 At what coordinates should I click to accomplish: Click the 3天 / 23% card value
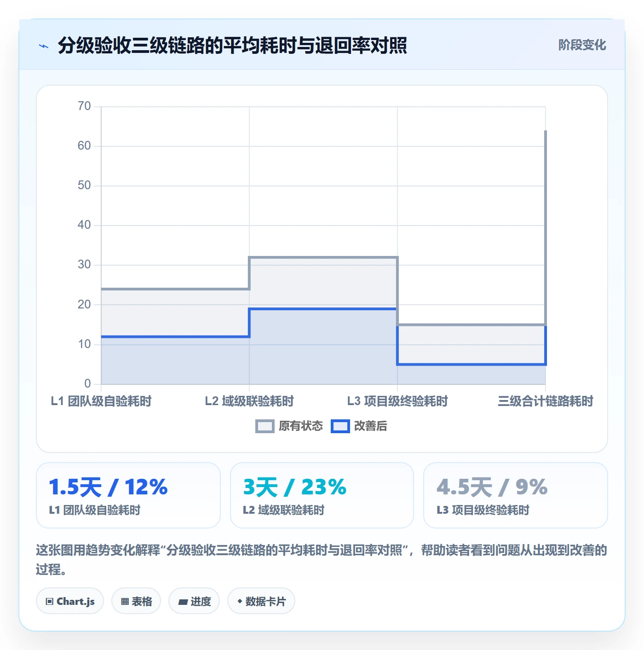295,487
